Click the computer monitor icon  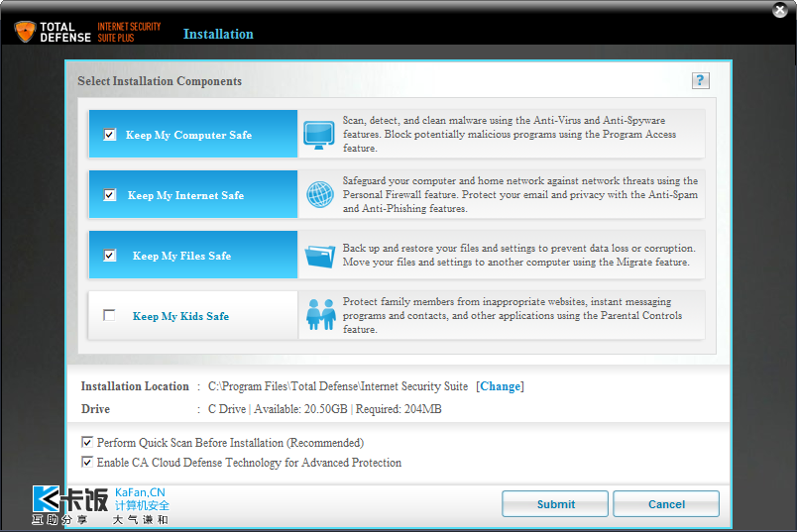(318, 135)
